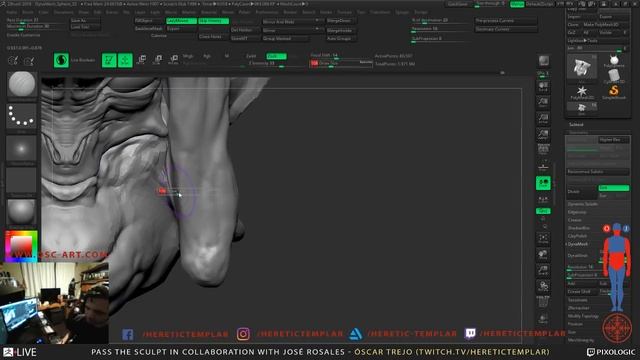
Task: Click the Focal Shift slider
Action: (341, 55)
